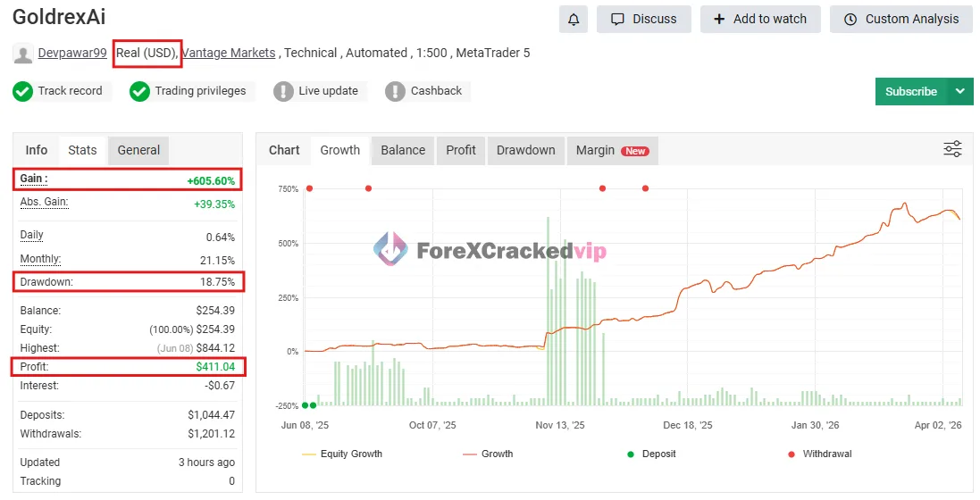980x500 pixels.
Task: Switch to the General tab
Action: click(138, 150)
